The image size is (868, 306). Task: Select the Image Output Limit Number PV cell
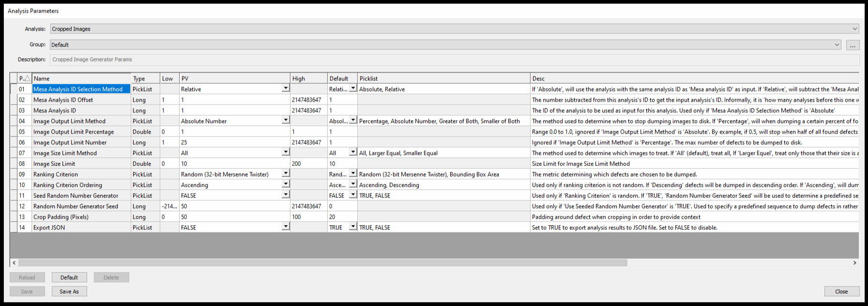point(234,142)
